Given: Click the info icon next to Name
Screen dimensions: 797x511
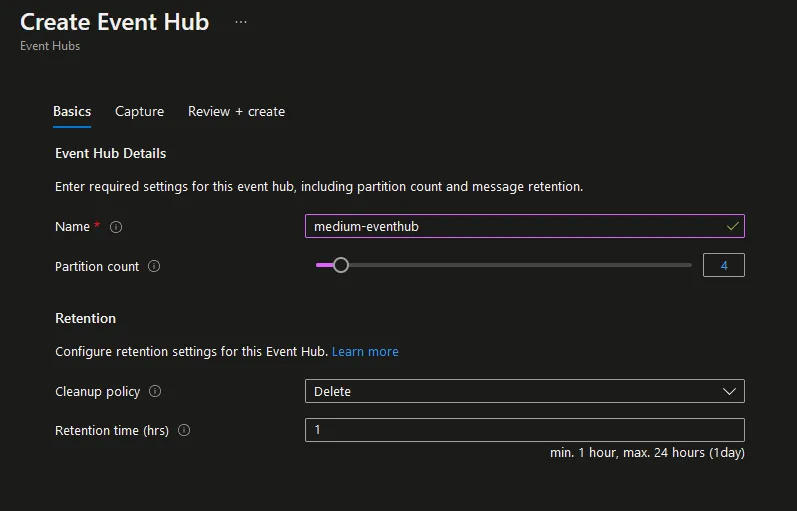Looking at the screenshot, I should [x=116, y=227].
